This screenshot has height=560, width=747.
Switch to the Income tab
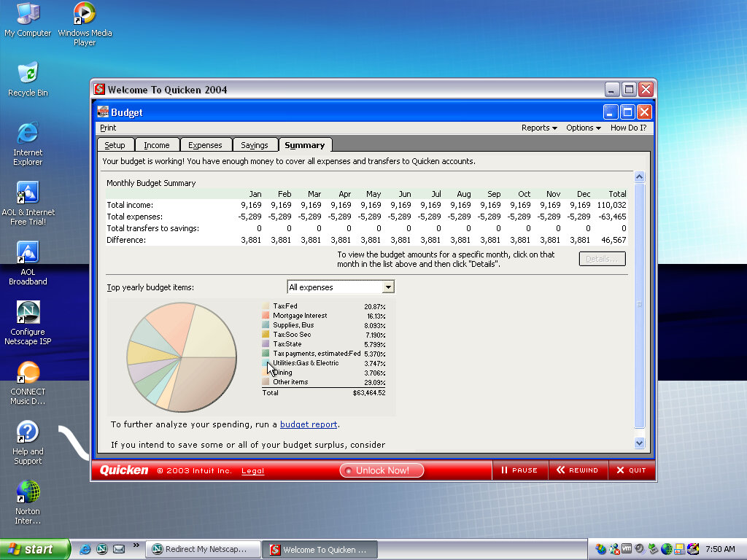[x=156, y=145]
